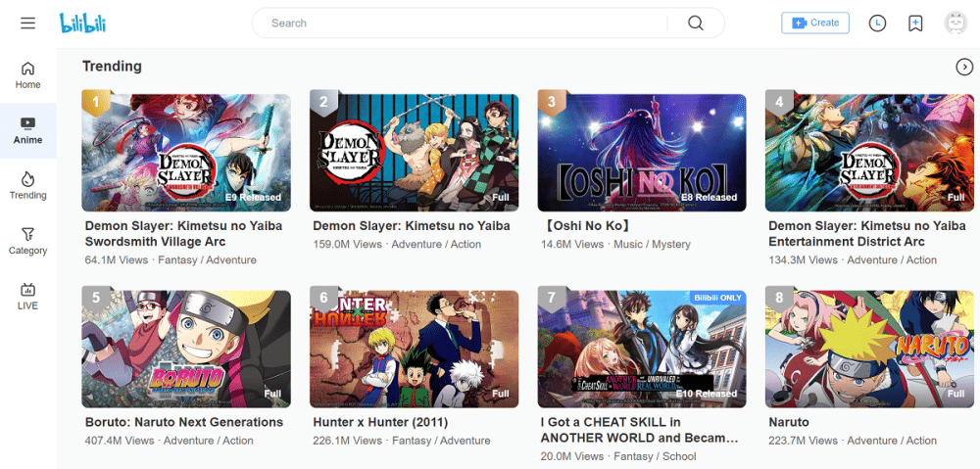
Task: Click the Music / Mystery genre text
Action: tap(652, 244)
